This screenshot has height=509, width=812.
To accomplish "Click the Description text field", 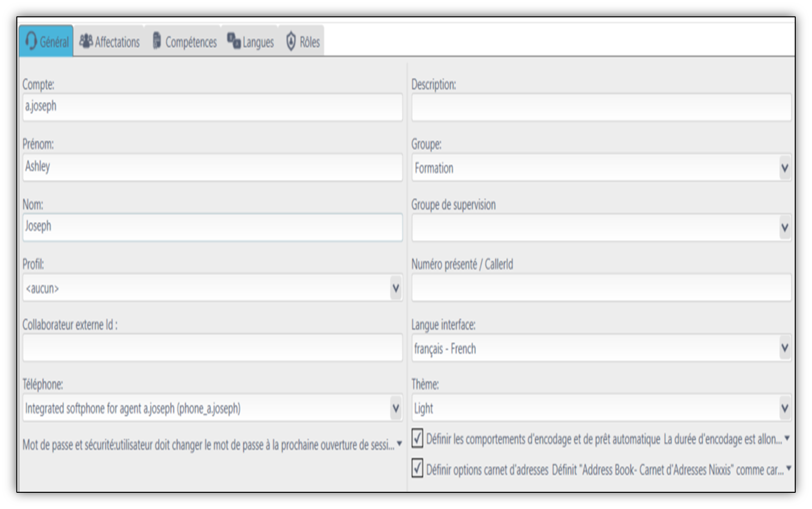I will click(x=601, y=107).
